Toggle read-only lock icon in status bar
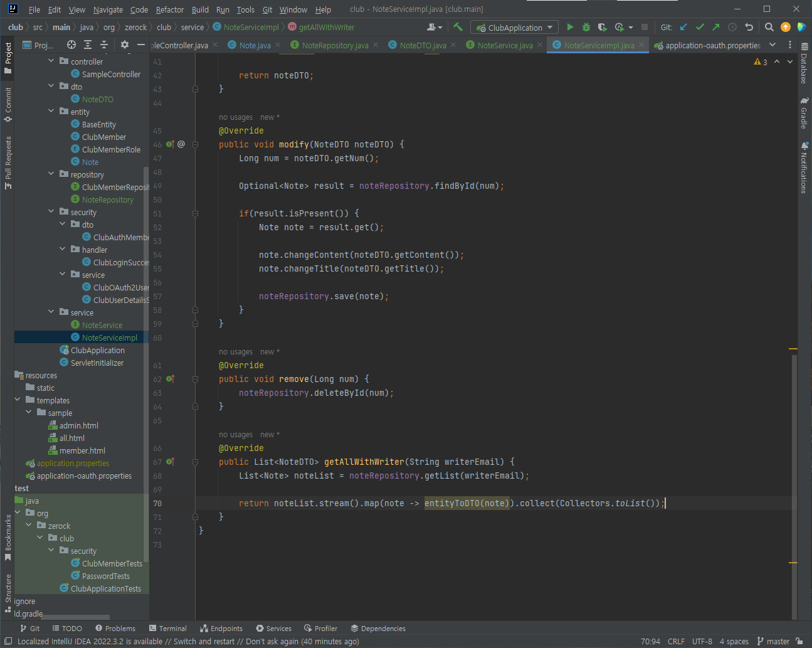Image resolution: width=812 pixels, height=648 pixels. [x=799, y=641]
